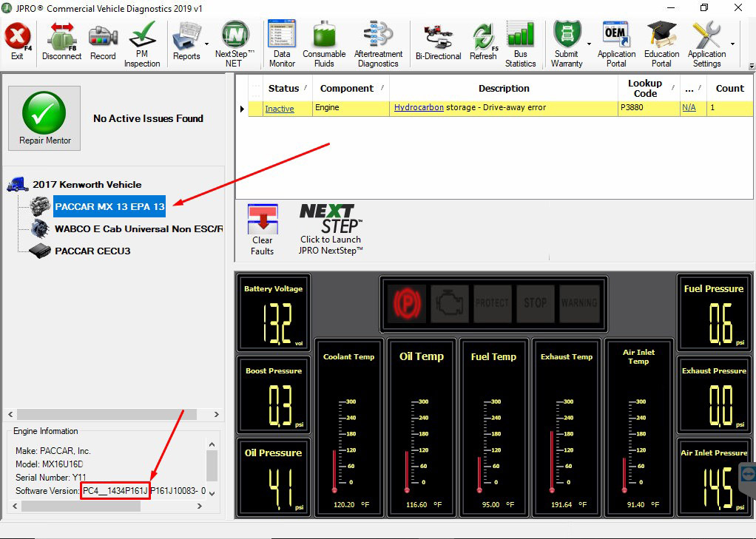Open Consumable Fluids
This screenshot has width=756, height=539.
[324, 44]
